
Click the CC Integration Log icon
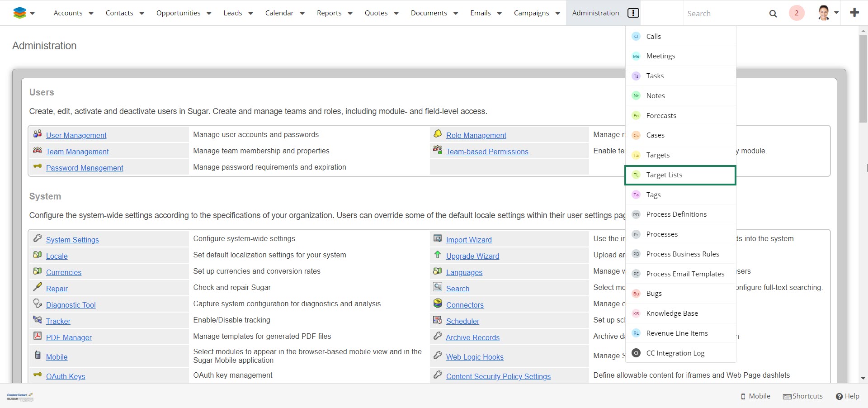[x=636, y=353]
